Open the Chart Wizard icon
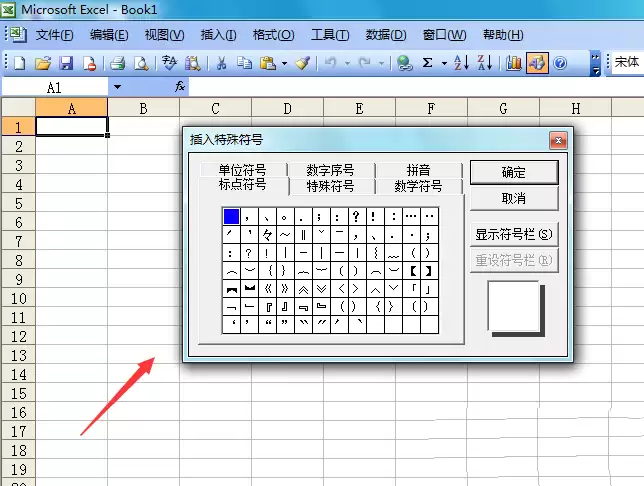This screenshot has width=644, height=486. coord(513,63)
